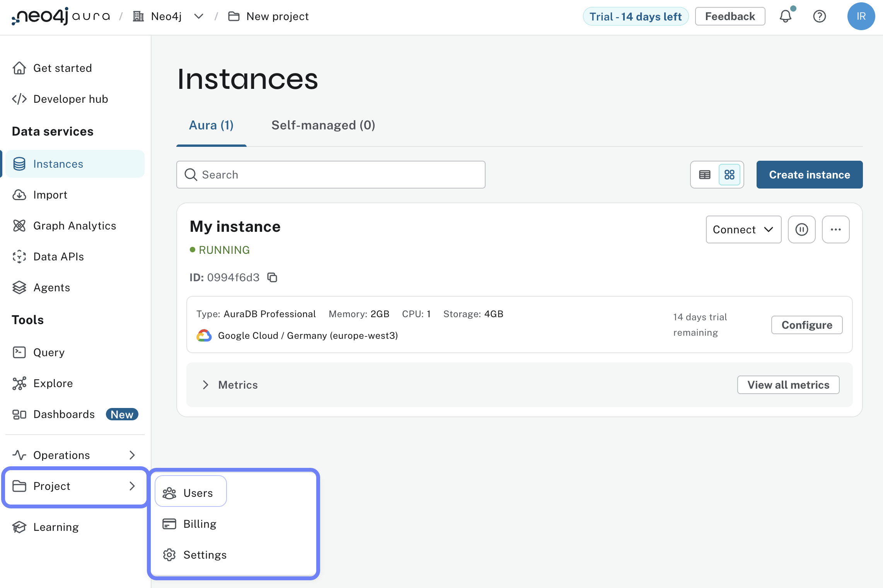Open Settings in the Project submenu

point(205,555)
